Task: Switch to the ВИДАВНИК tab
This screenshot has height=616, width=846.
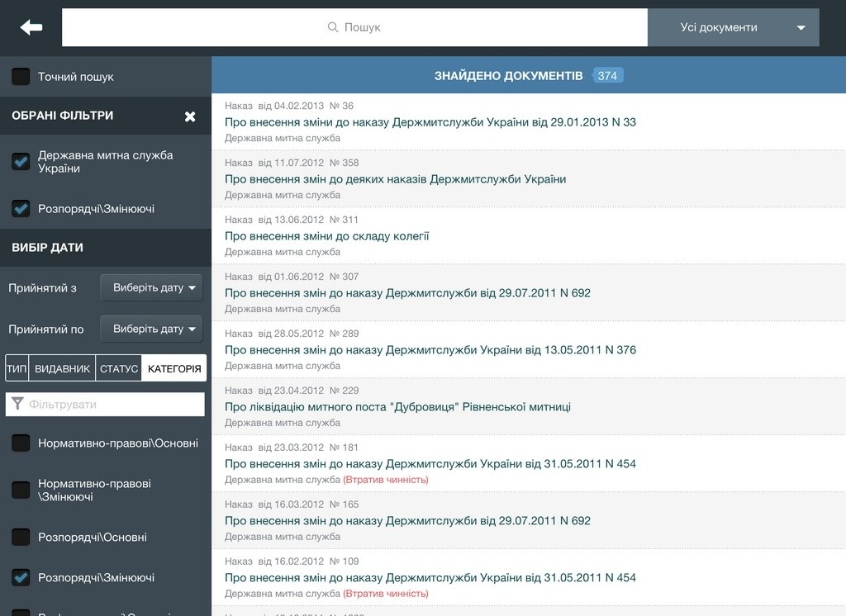Action: tap(62, 368)
